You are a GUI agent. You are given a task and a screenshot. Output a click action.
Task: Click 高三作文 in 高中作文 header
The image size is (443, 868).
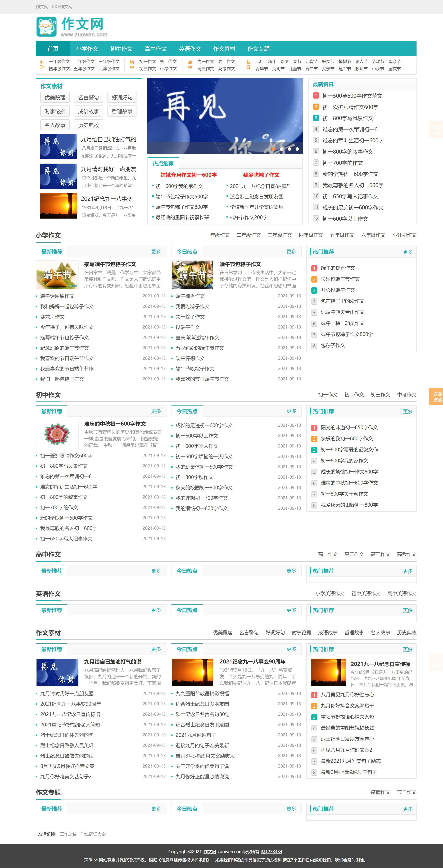380,554
